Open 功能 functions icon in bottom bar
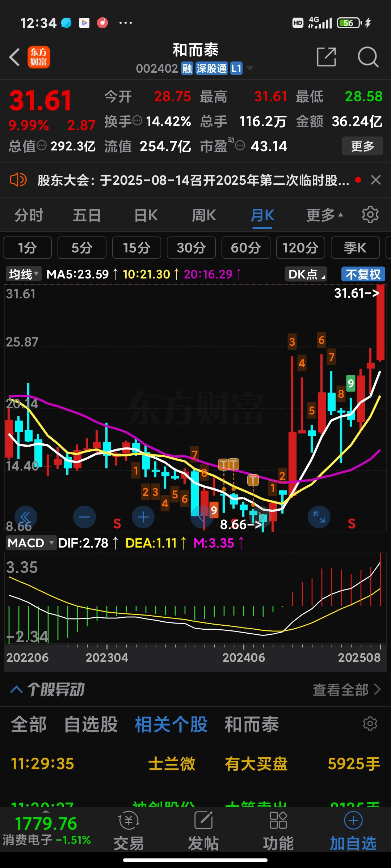 tap(278, 830)
